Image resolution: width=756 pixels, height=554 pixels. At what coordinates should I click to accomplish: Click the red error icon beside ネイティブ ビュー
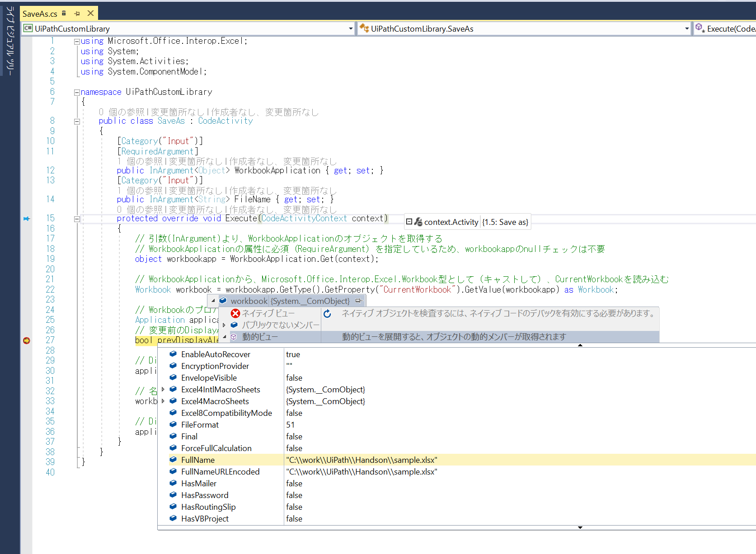pyautogui.click(x=235, y=313)
